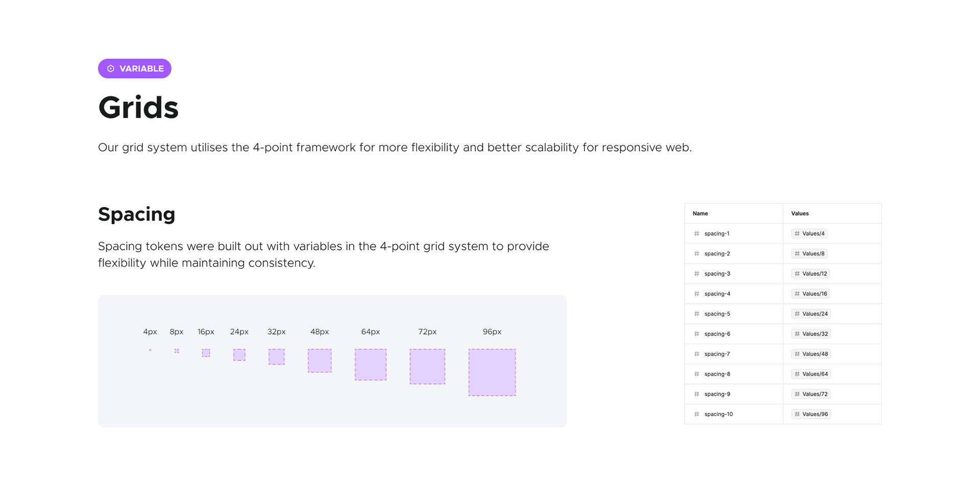
Task: Click the Spacing section heading
Action: point(137,214)
